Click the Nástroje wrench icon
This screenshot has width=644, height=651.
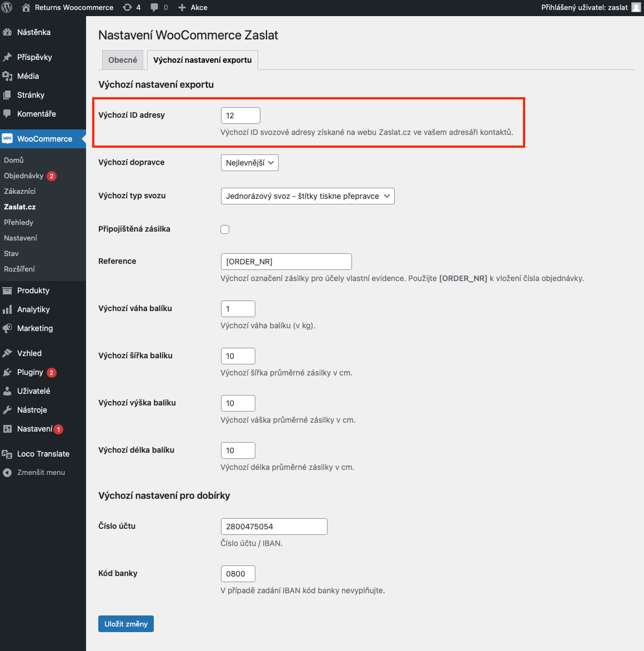point(7,410)
